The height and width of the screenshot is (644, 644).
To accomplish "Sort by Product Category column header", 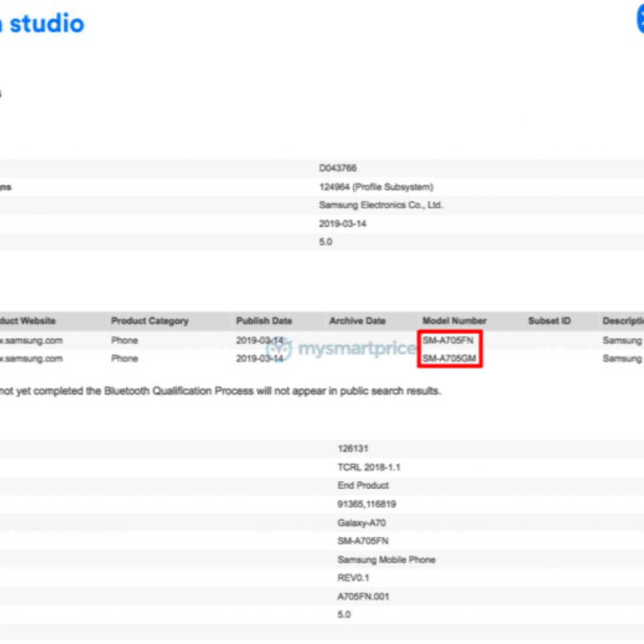I will [x=150, y=321].
